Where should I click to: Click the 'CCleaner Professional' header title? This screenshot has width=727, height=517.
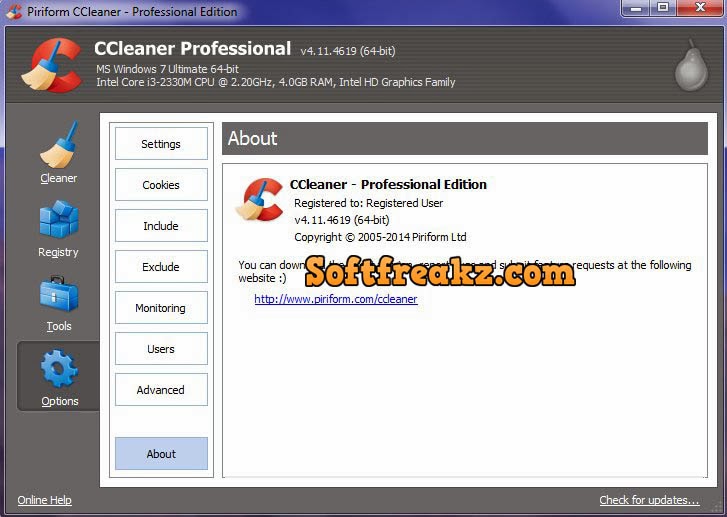click(192, 49)
